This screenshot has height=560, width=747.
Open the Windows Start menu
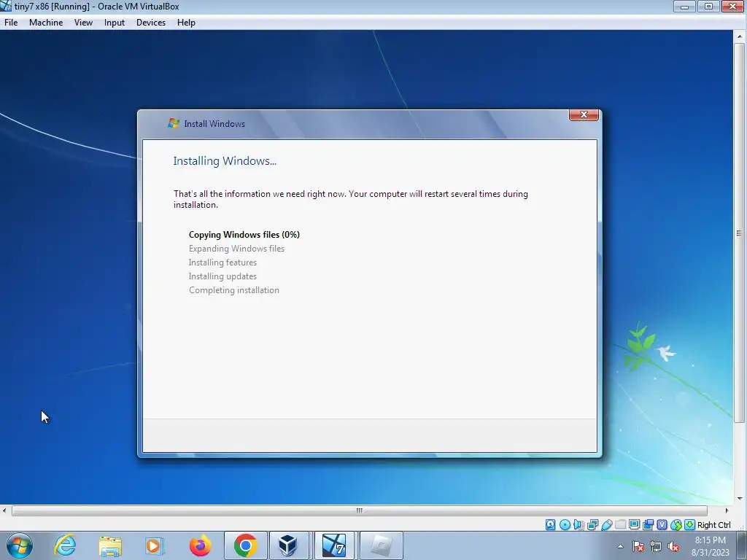[x=20, y=545]
